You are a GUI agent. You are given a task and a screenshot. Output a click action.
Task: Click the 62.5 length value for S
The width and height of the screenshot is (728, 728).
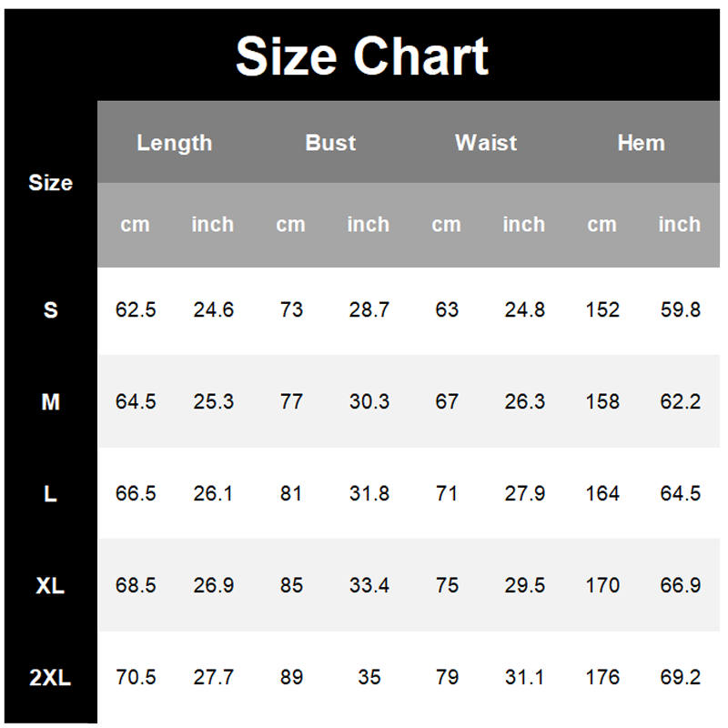point(136,310)
